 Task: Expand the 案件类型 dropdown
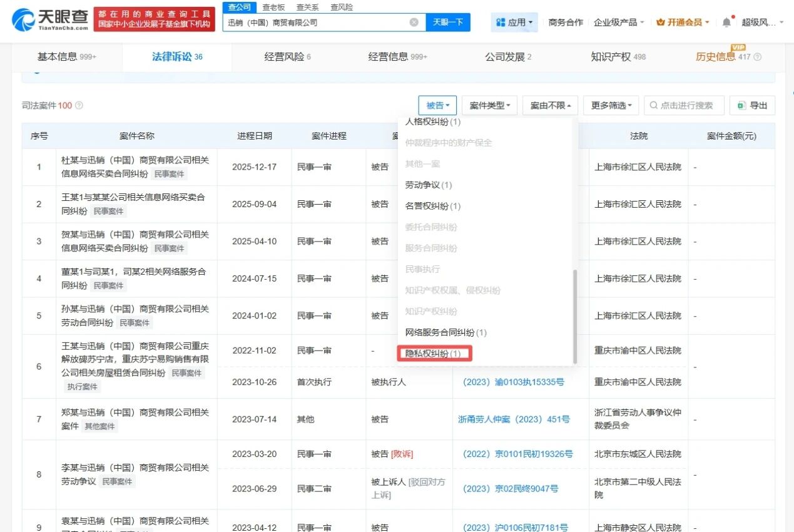point(489,105)
